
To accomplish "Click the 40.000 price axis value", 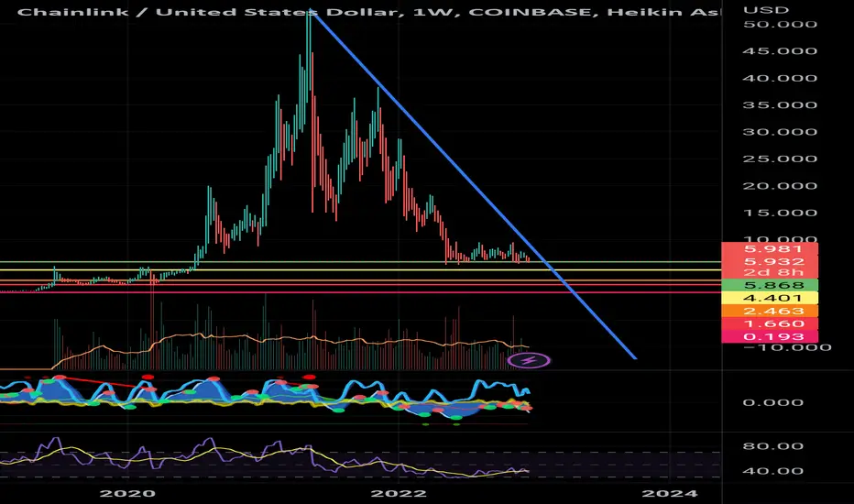I will (780, 78).
